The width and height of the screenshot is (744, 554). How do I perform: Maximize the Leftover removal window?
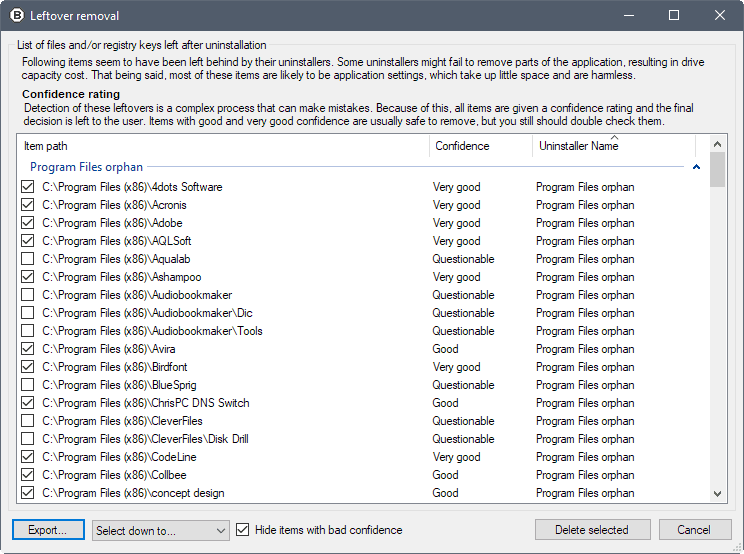[x=674, y=16]
